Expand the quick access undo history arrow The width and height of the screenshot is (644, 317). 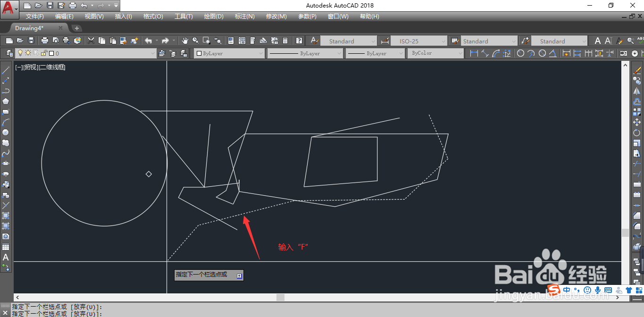click(x=92, y=6)
